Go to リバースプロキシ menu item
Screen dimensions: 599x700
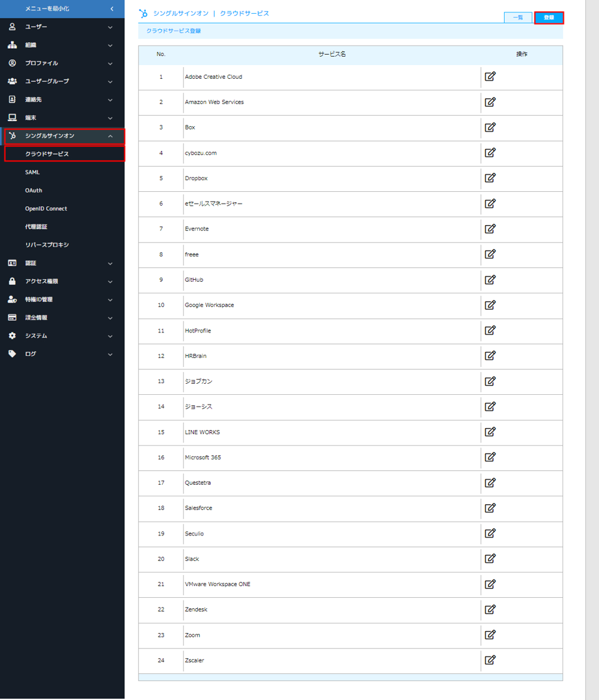click(47, 245)
